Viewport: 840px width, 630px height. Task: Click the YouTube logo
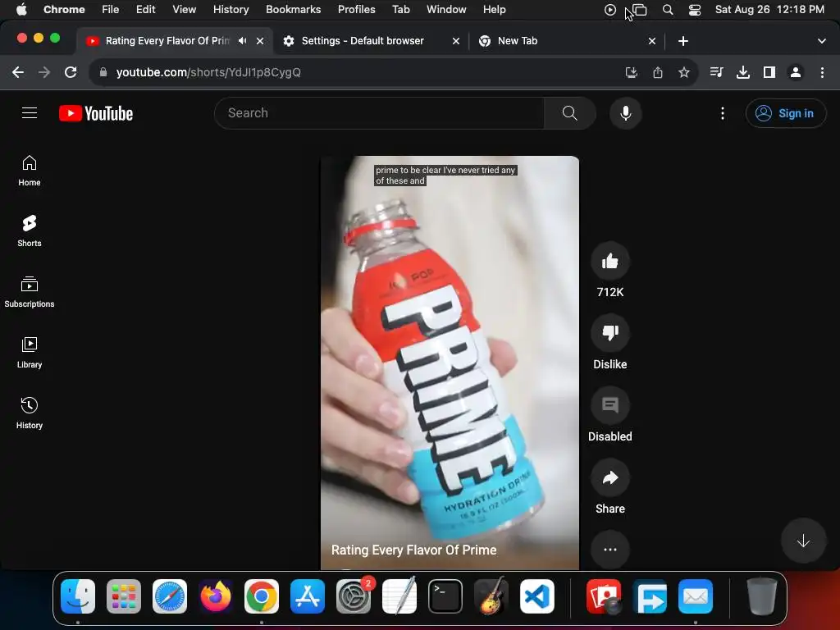pos(96,113)
